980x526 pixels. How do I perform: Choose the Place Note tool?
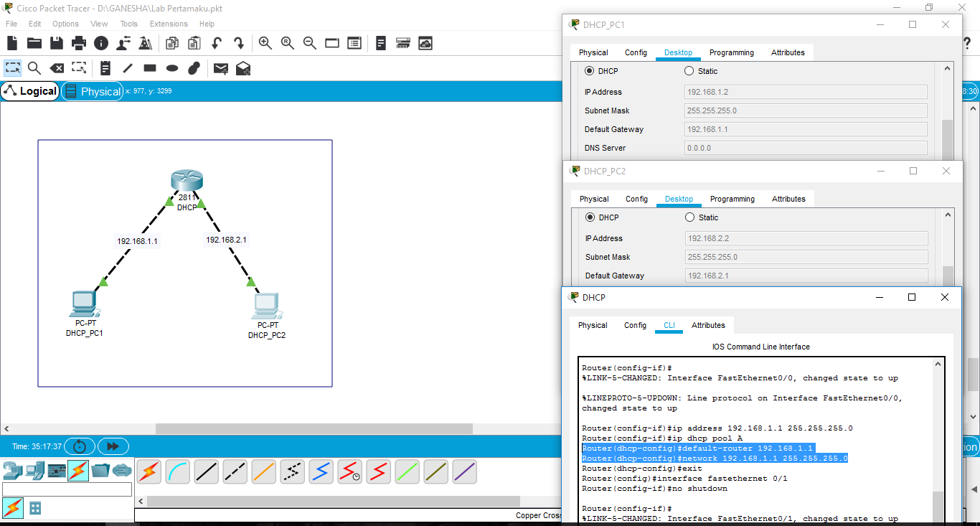[105, 68]
